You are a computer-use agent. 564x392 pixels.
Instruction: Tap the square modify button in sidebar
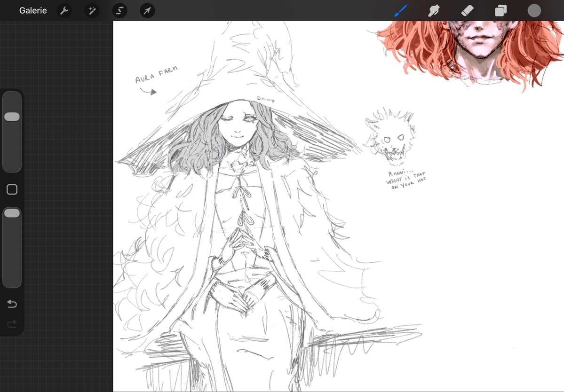(x=12, y=189)
